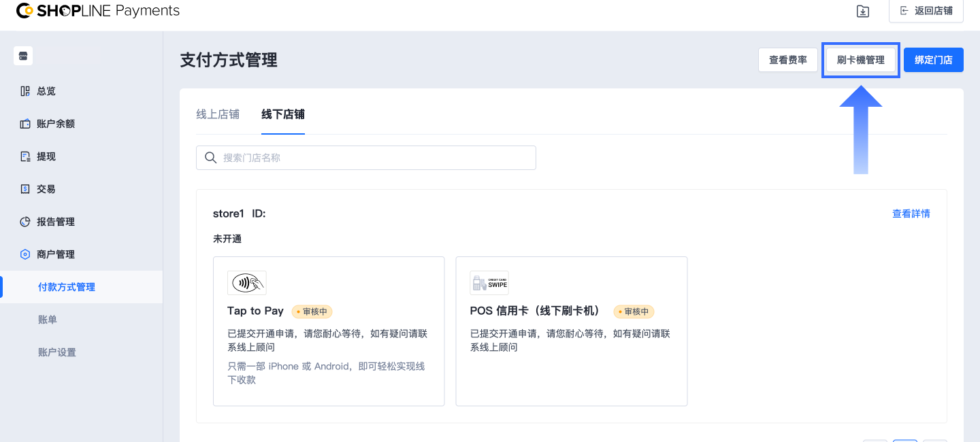Click the store icon in the sidebar
Viewport: 980px width, 442px height.
tap(23, 56)
